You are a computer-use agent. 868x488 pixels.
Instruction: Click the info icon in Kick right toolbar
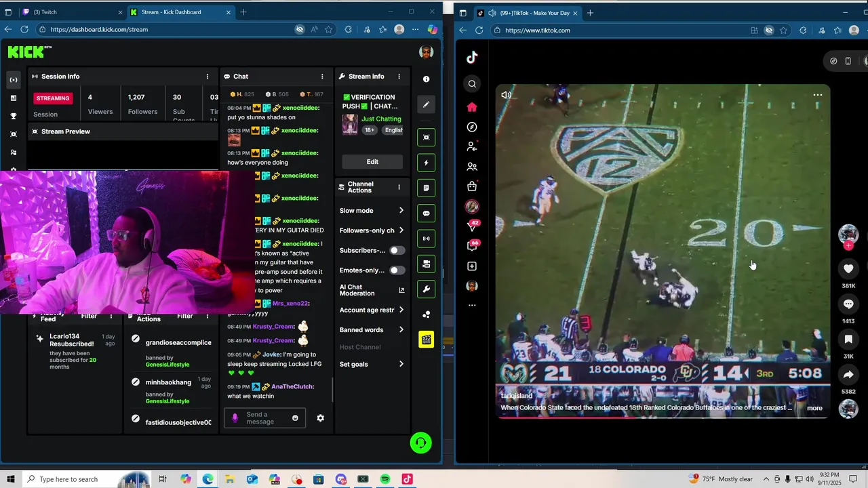426,79
